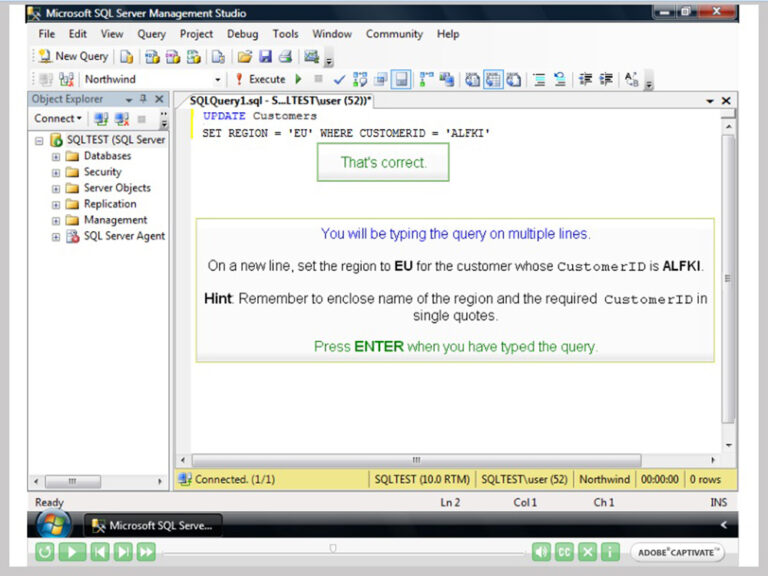Click the Captivate info button
Viewport: 768px width, 576px height.
click(610, 552)
